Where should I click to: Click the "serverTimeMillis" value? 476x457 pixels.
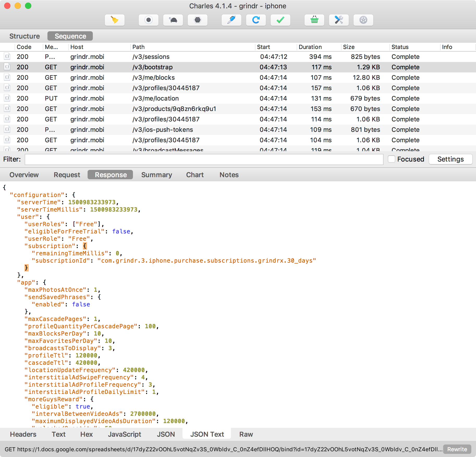[114, 209]
